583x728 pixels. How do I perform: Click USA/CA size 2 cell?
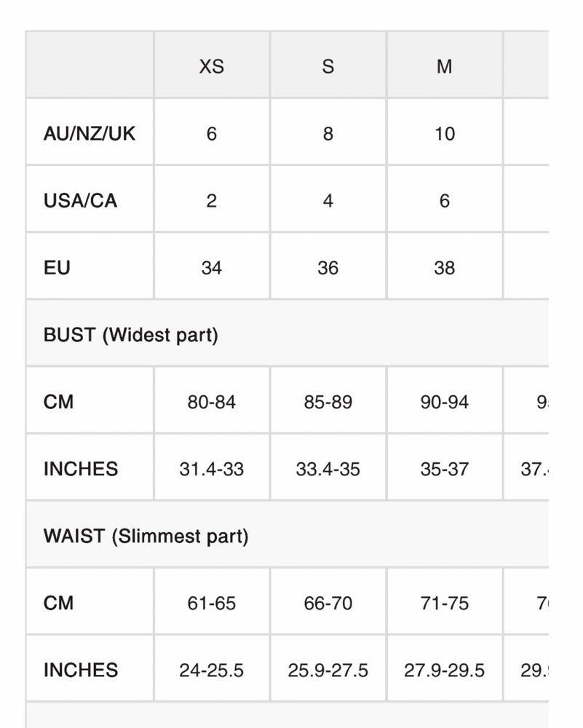tap(212, 201)
